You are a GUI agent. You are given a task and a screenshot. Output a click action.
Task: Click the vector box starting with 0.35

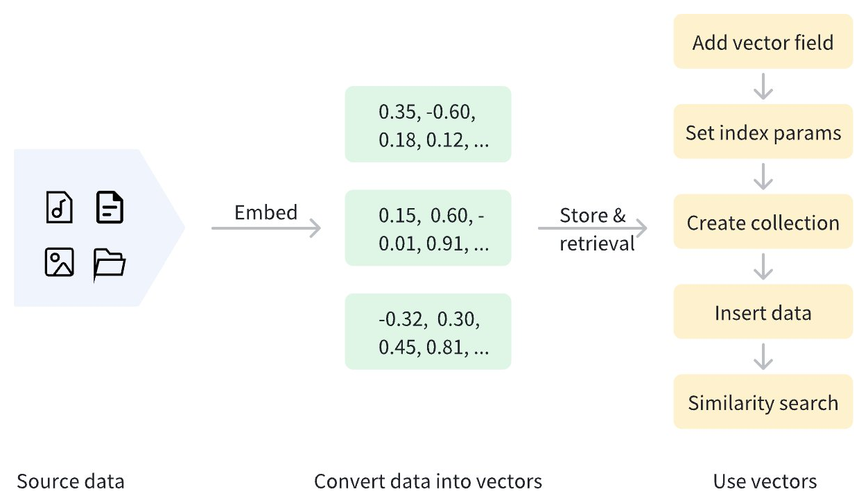click(428, 125)
